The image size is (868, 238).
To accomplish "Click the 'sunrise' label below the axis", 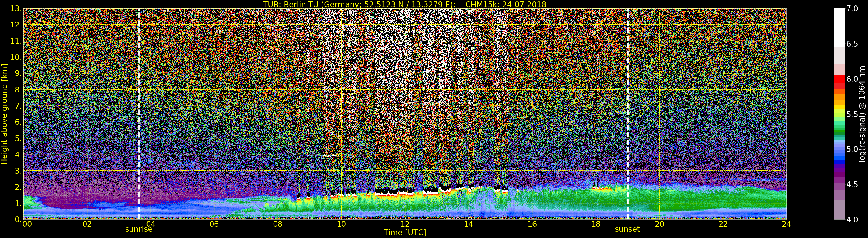I will pos(139,229).
